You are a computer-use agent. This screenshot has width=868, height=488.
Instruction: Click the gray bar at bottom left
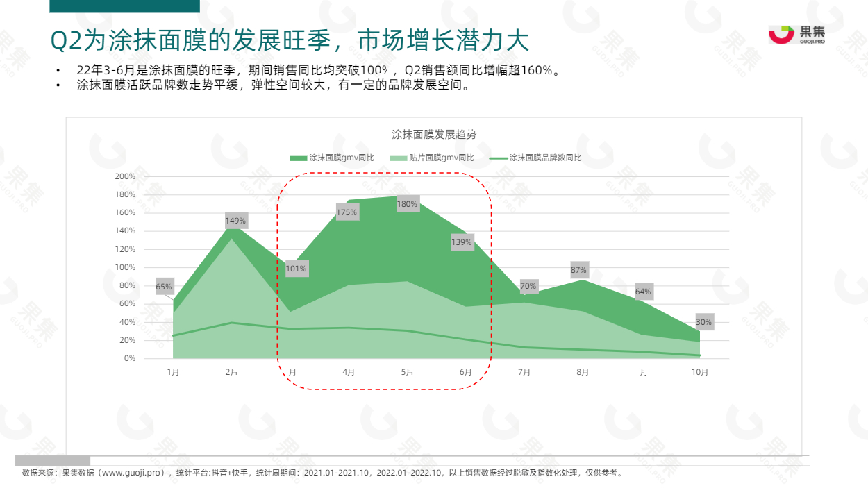point(53,460)
